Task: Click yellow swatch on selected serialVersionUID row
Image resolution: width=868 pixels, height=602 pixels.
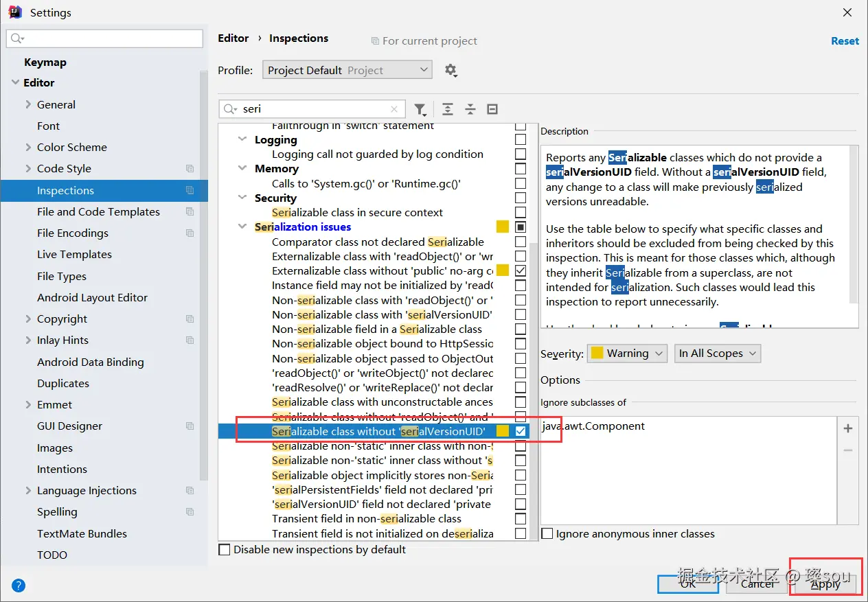Action: point(503,431)
